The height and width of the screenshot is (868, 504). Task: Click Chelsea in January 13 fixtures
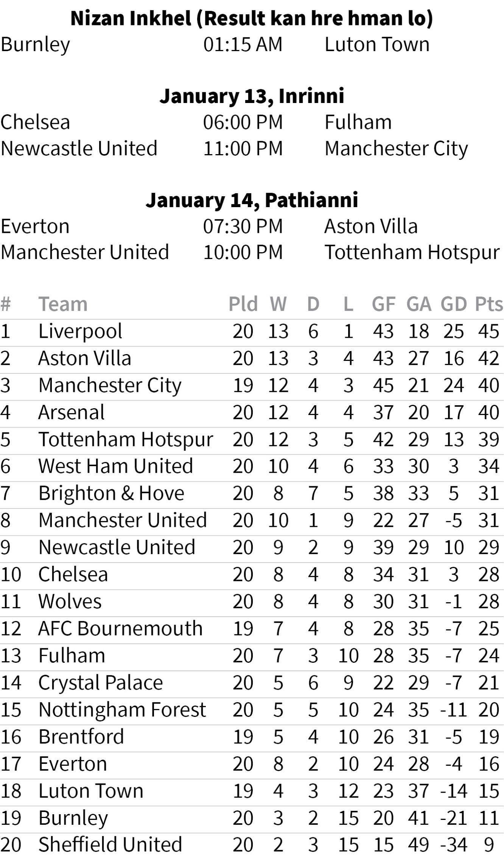pos(35,122)
